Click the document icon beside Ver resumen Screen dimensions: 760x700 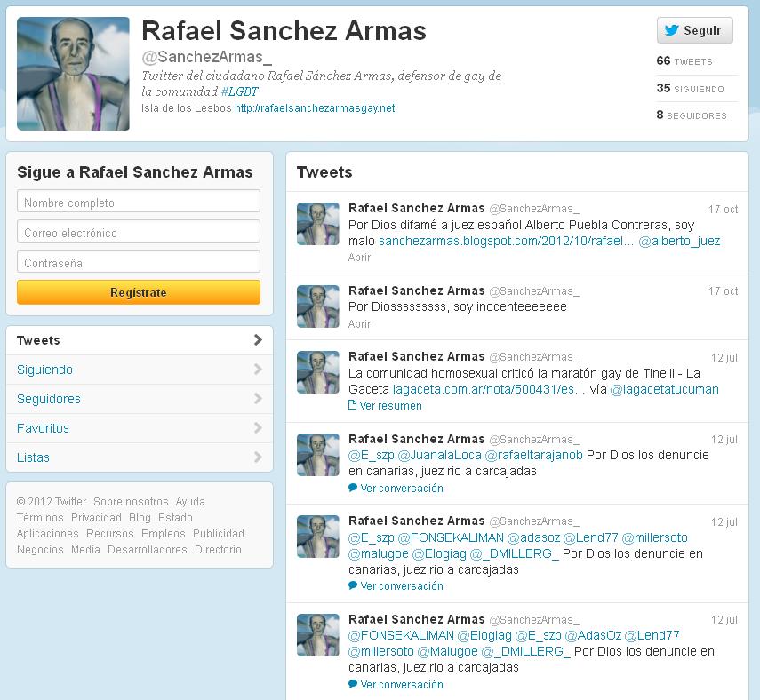[x=352, y=405]
